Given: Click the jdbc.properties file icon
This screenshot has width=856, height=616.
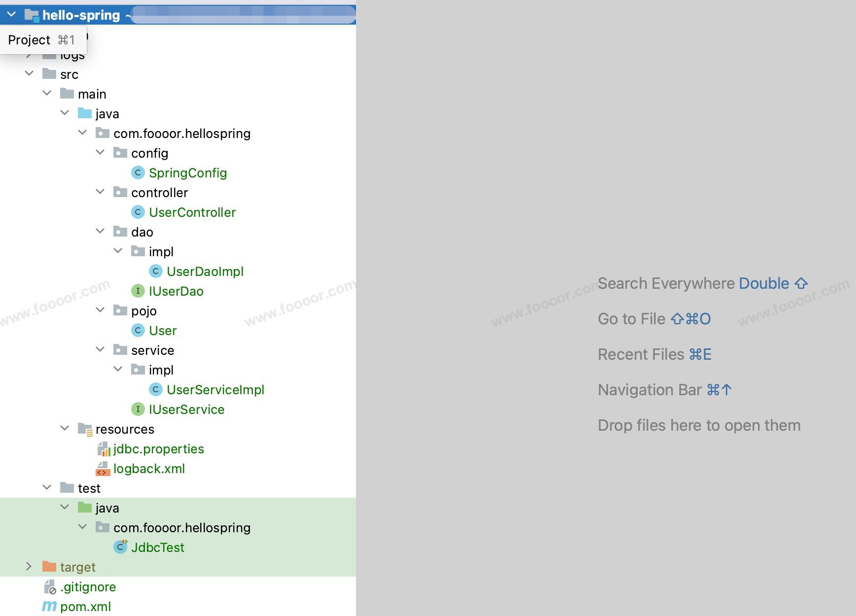Looking at the screenshot, I should [x=103, y=449].
